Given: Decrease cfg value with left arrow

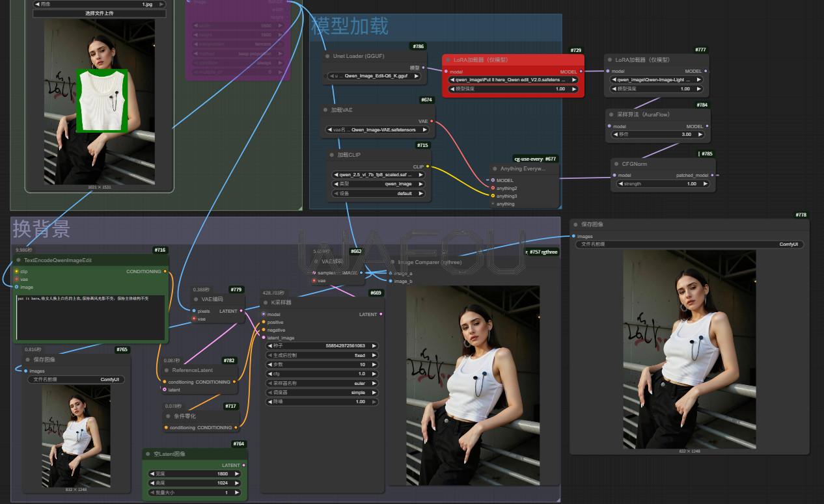Looking at the screenshot, I should pos(270,374).
